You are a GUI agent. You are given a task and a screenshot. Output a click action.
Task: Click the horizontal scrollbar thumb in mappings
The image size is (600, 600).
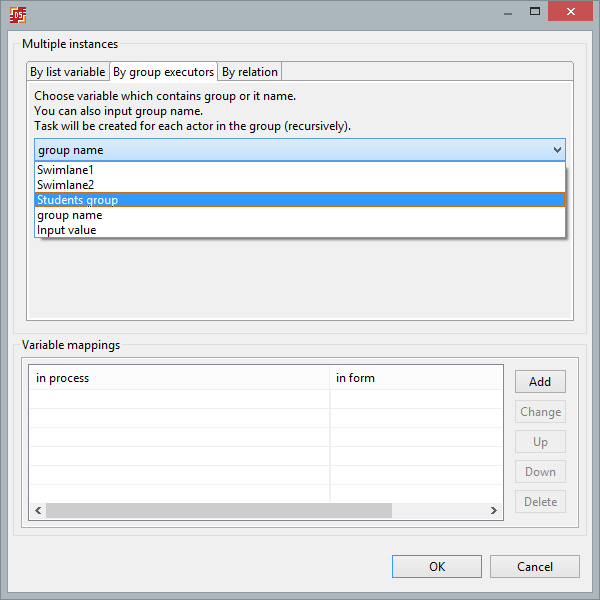click(218, 511)
